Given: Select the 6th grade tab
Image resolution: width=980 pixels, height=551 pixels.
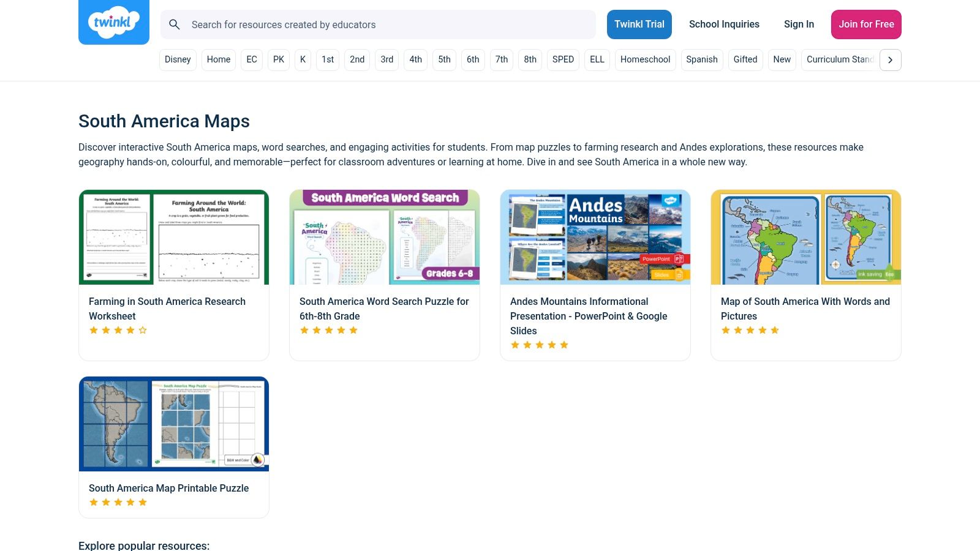Looking at the screenshot, I should pos(472,59).
